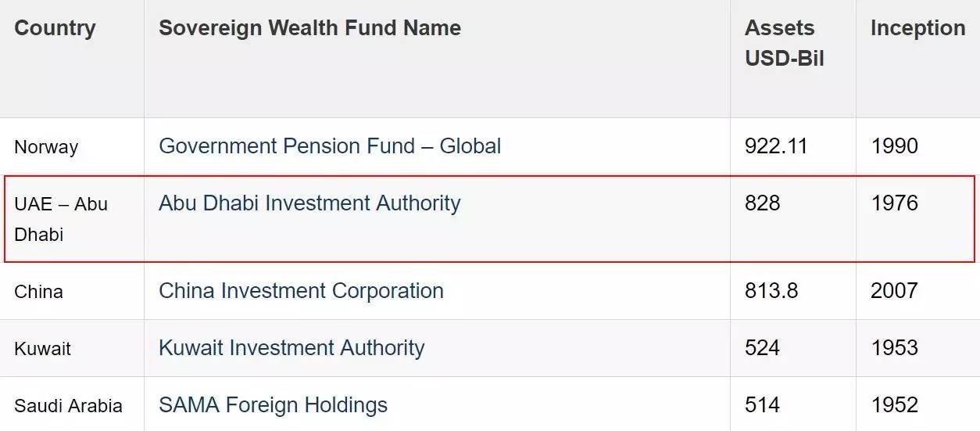Click the Assets USD-Bil column header
The width and height of the screenshot is (980, 431).
(x=784, y=43)
